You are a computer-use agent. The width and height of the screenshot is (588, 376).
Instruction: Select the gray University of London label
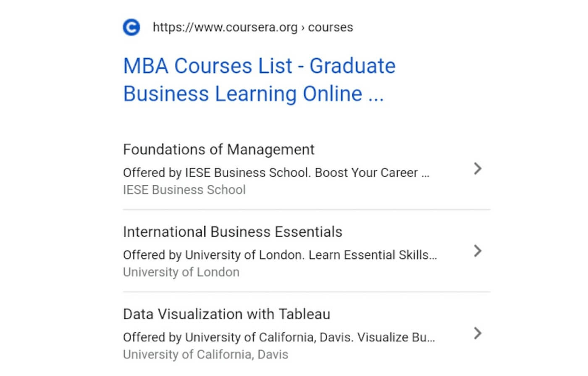[181, 272]
